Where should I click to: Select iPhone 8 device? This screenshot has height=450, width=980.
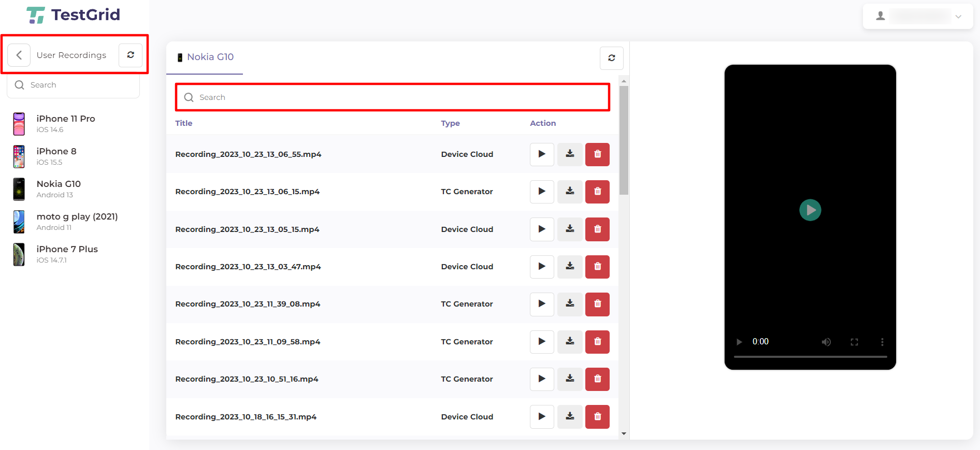[56, 156]
